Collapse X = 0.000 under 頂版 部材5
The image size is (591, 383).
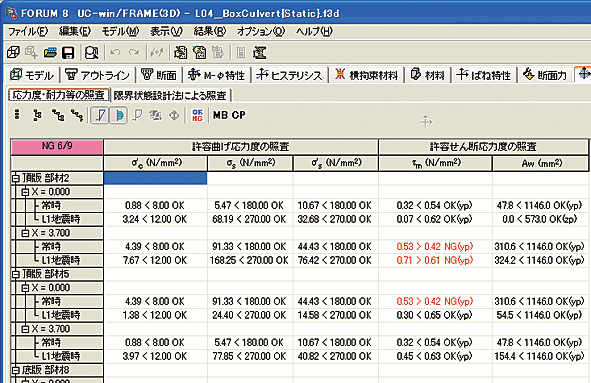coord(25,288)
